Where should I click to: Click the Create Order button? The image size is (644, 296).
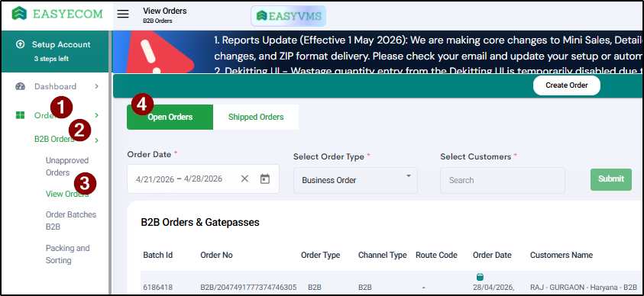point(566,85)
